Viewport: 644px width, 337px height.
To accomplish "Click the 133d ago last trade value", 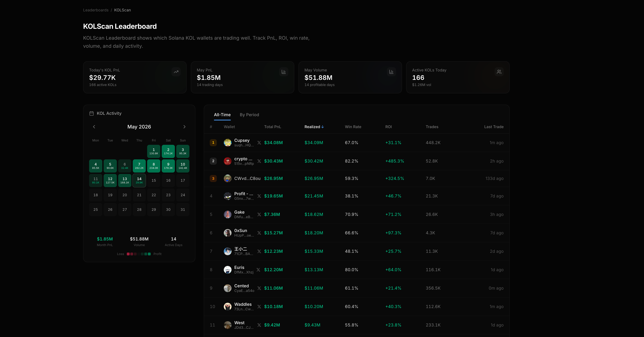I will click(x=494, y=179).
